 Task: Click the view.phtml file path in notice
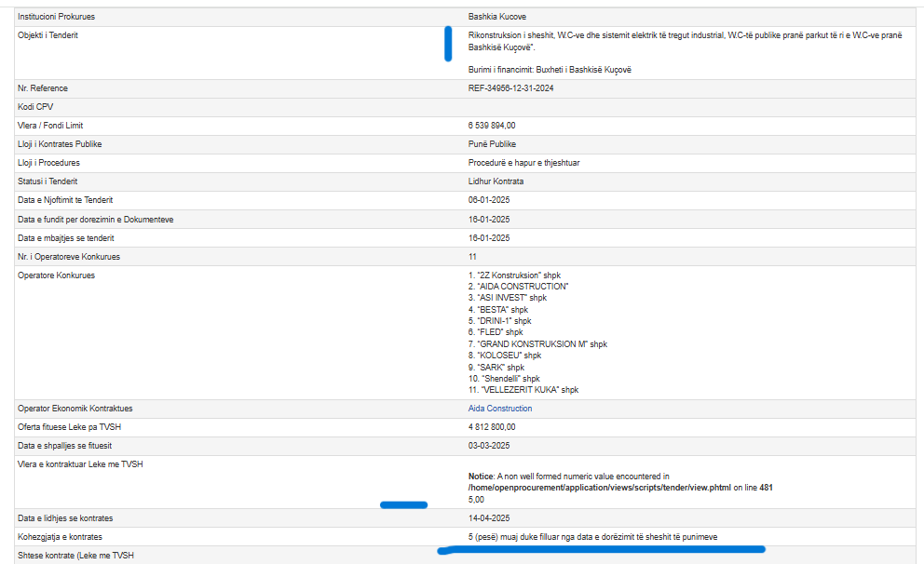coord(598,487)
